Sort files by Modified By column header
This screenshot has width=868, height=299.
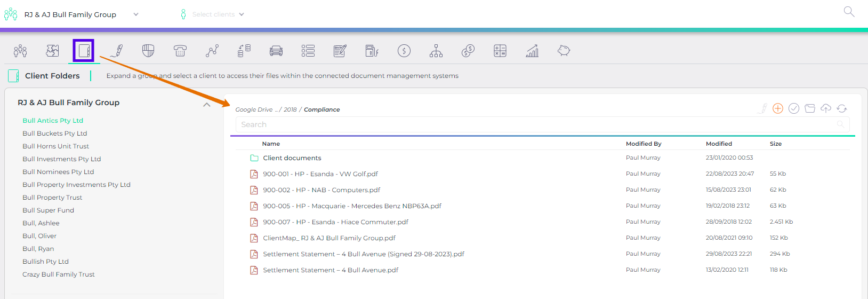(x=644, y=144)
